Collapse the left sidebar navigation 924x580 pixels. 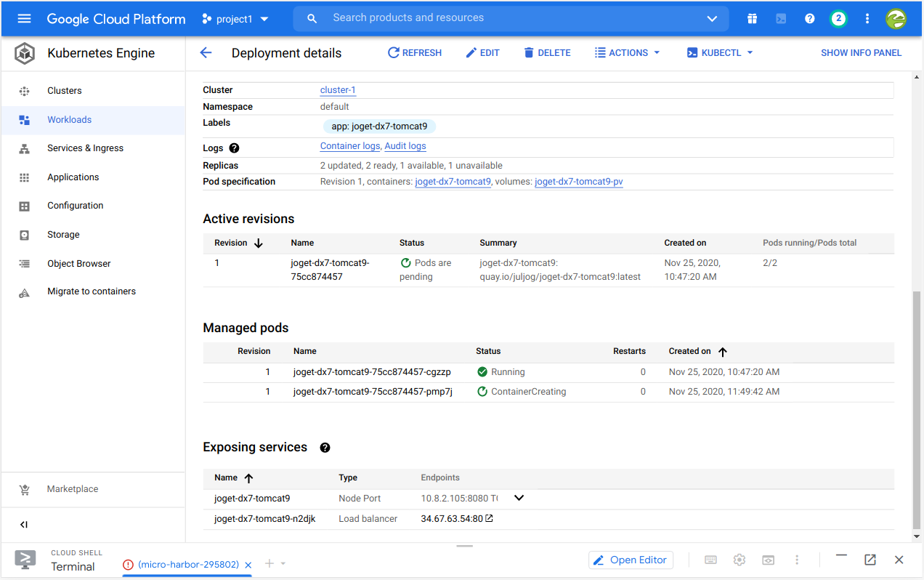24,525
